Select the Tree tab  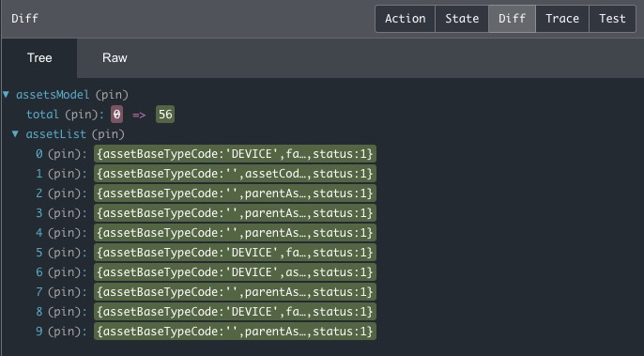coord(39,58)
